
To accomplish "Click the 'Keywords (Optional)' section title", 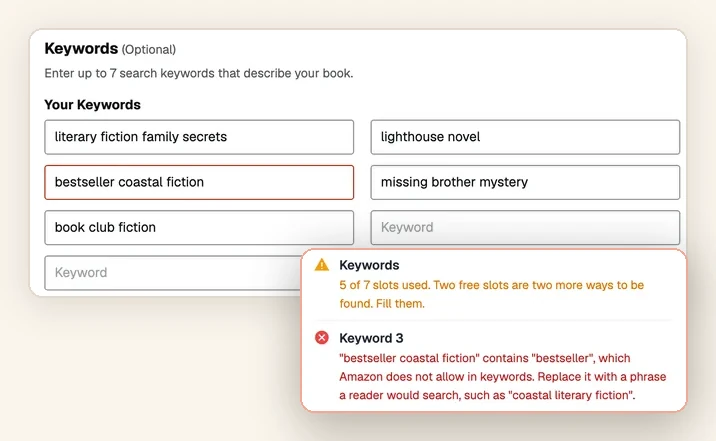I will coord(110,48).
